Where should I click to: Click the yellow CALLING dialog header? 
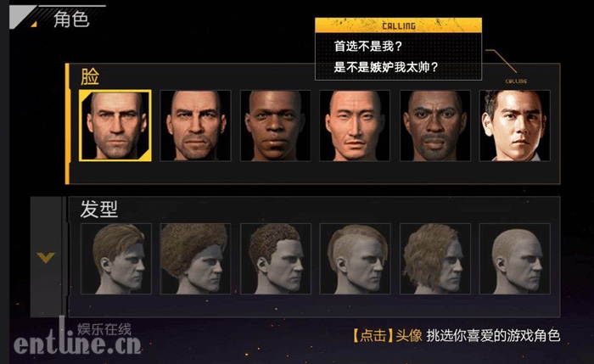point(399,25)
